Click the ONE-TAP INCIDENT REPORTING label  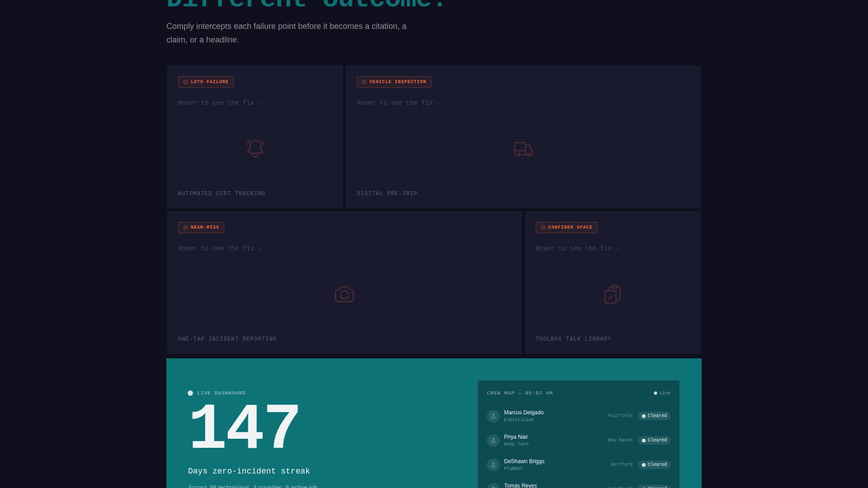click(x=227, y=339)
